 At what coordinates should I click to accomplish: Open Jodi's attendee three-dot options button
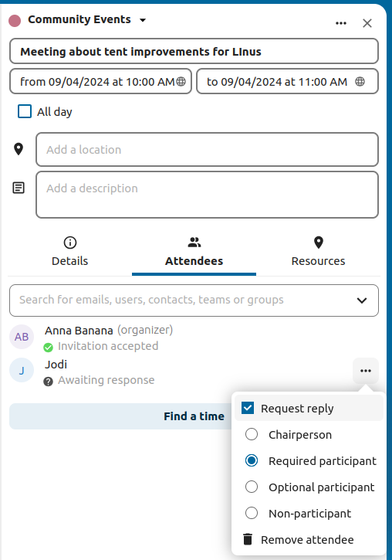point(366,371)
